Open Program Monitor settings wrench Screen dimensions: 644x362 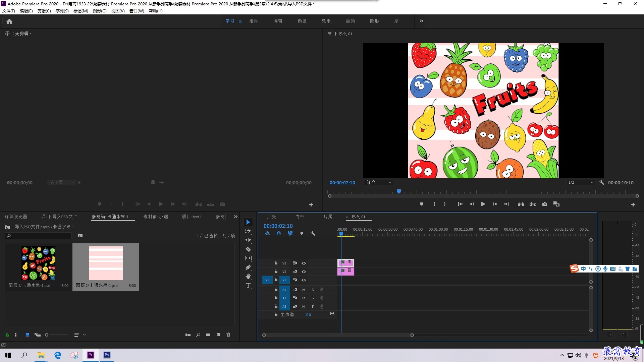click(602, 183)
